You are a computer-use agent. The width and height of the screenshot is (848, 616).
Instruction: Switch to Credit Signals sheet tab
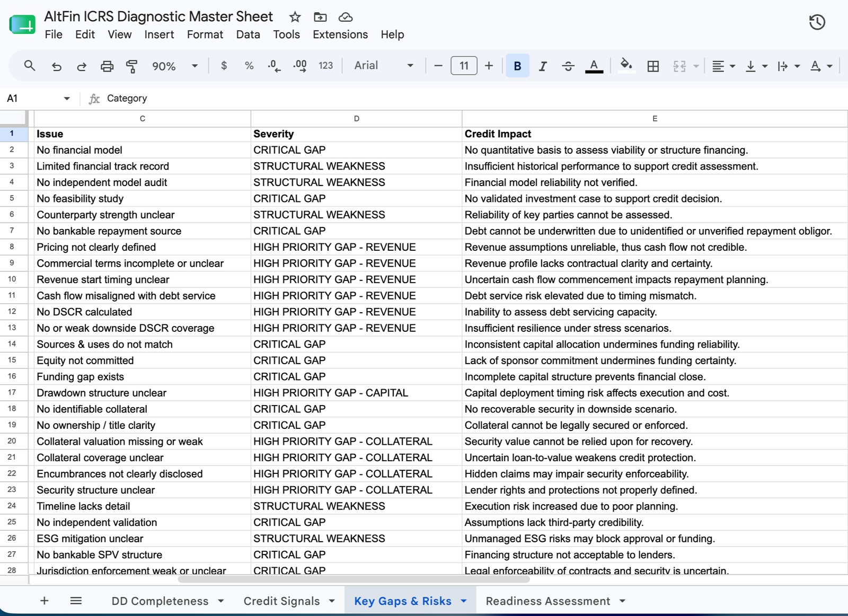click(281, 601)
